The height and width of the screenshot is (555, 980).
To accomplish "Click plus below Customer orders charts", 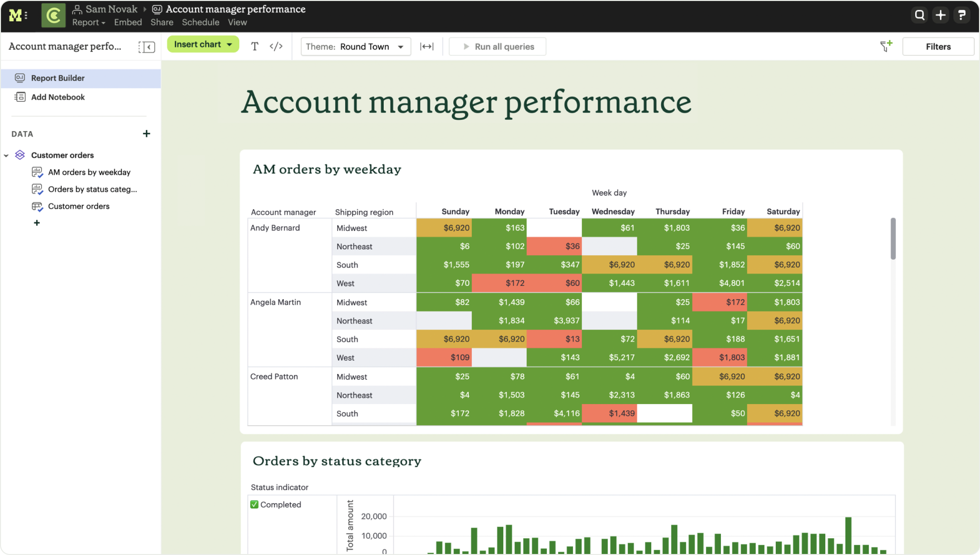I will pos(37,223).
